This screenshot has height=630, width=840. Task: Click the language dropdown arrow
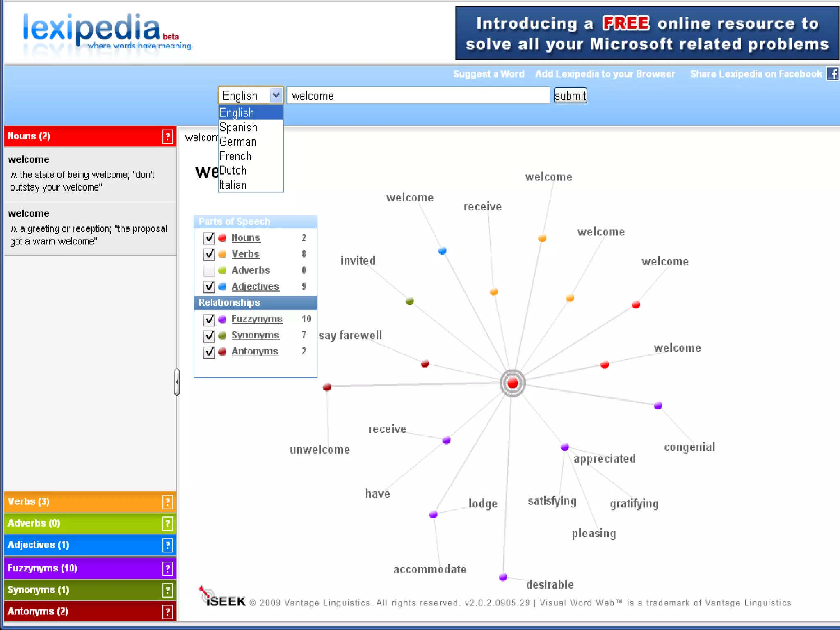coord(276,96)
